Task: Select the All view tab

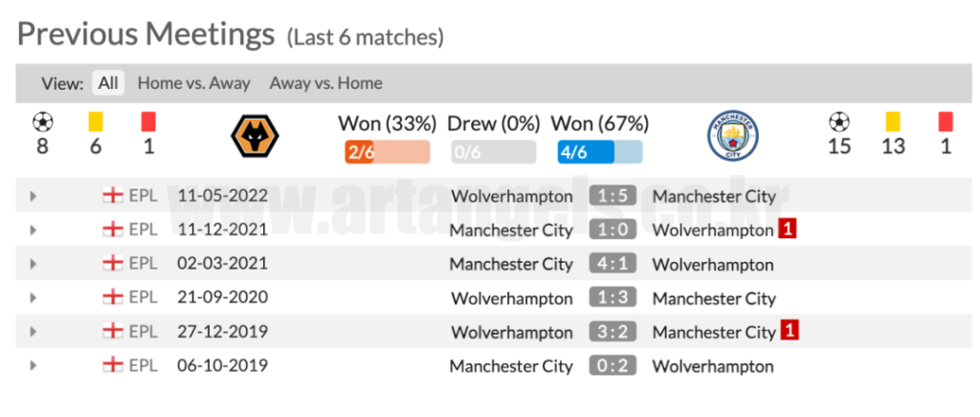Action: point(108,83)
